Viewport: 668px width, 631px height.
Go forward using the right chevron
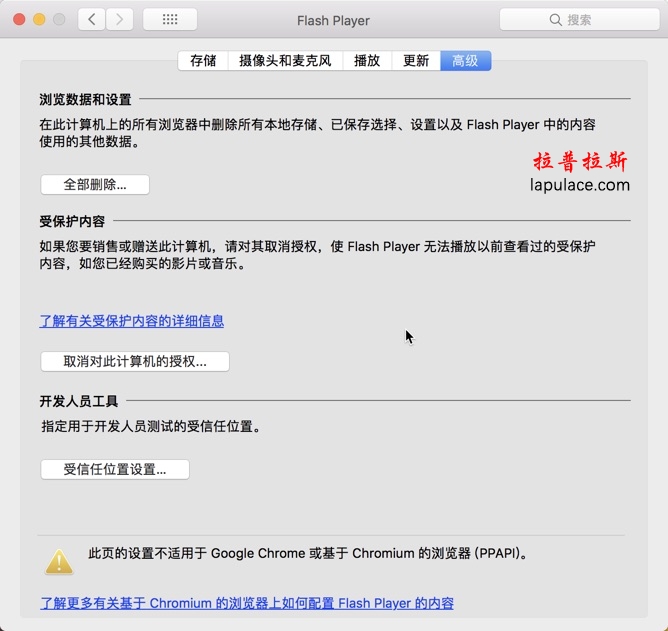click(x=119, y=19)
